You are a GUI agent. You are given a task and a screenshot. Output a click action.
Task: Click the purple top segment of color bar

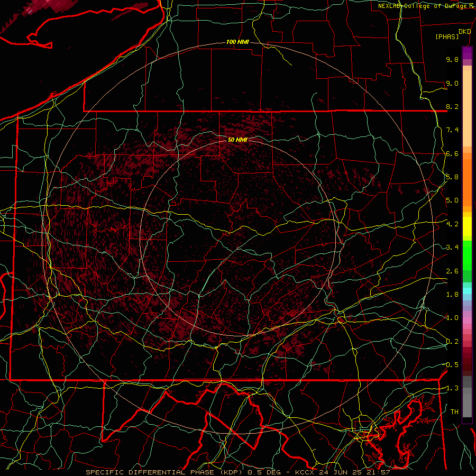[x=467, y=53]
